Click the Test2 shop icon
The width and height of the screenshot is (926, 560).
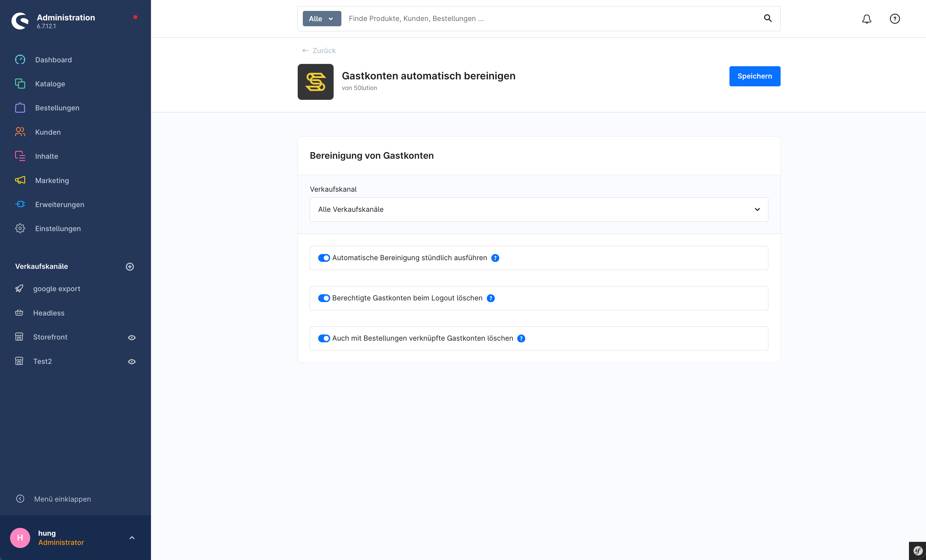tap(19, 361)
